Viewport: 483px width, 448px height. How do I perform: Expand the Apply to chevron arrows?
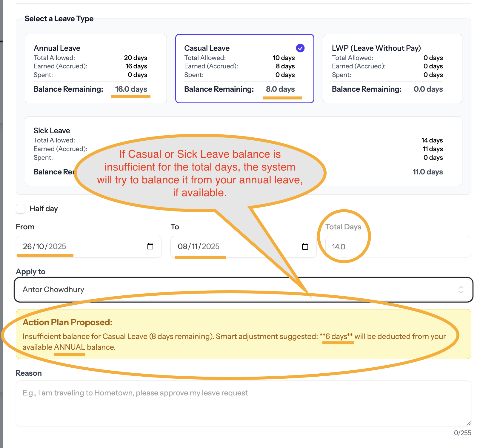(x=461, y=289)
